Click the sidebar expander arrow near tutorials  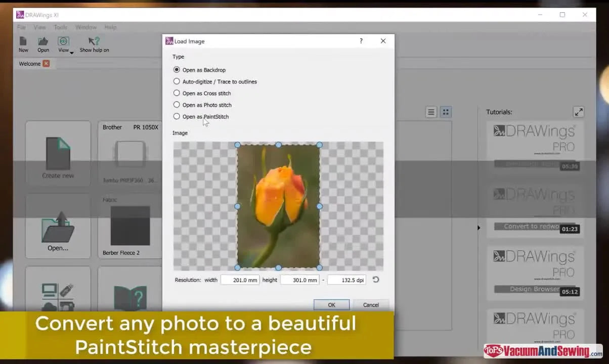click(478, 227)
